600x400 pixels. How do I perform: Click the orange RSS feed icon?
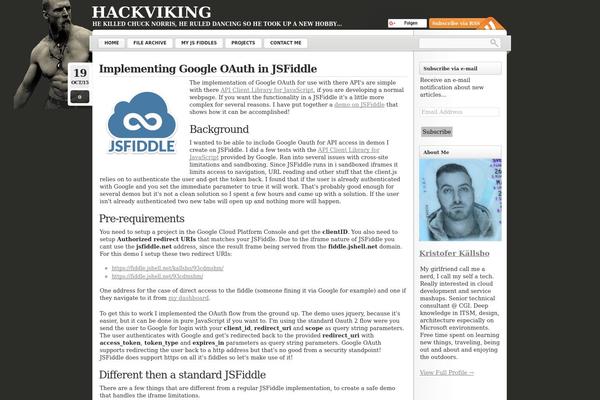(492, 24)
